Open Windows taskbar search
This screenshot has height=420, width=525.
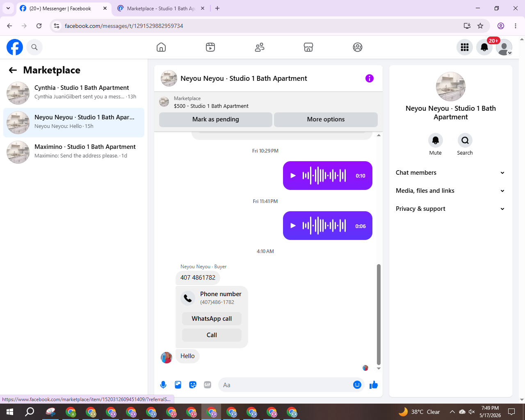(x=30, y=412)
